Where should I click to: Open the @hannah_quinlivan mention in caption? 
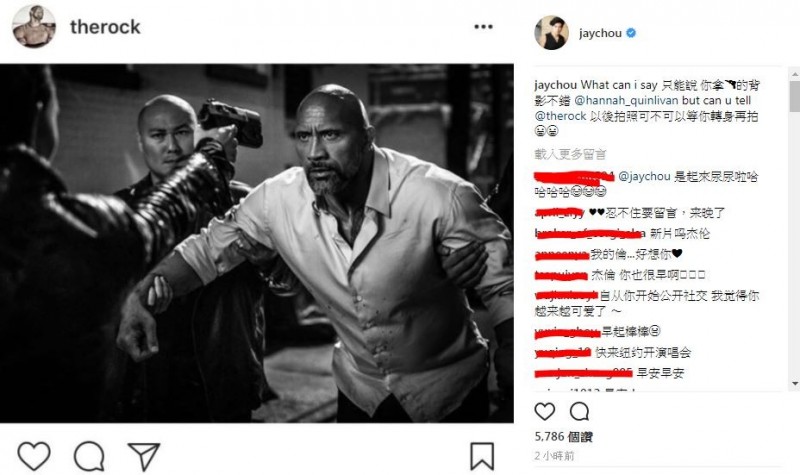(627, 101)
